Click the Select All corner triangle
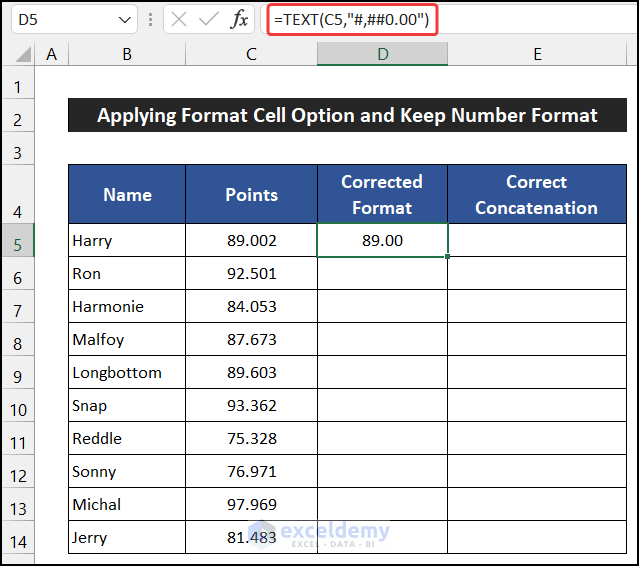This screenshot has height=566, width=639. [x=19, y=54]
